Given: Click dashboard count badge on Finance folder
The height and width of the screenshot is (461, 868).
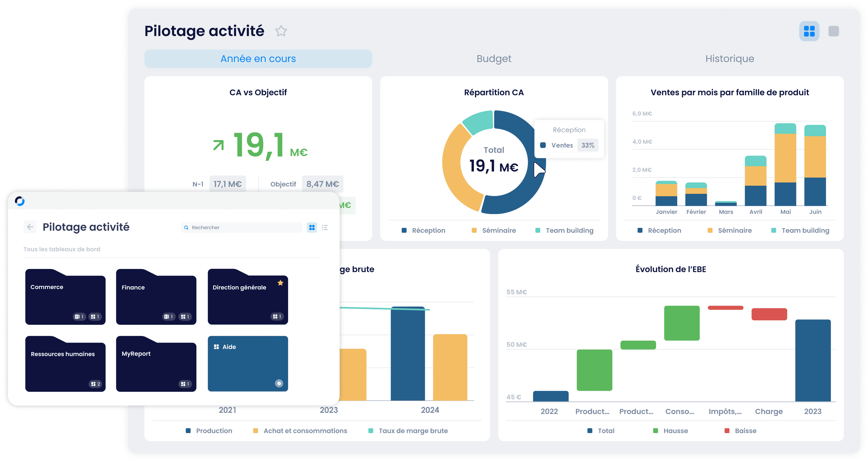Looking at the screenshot, I should [185, 317].
